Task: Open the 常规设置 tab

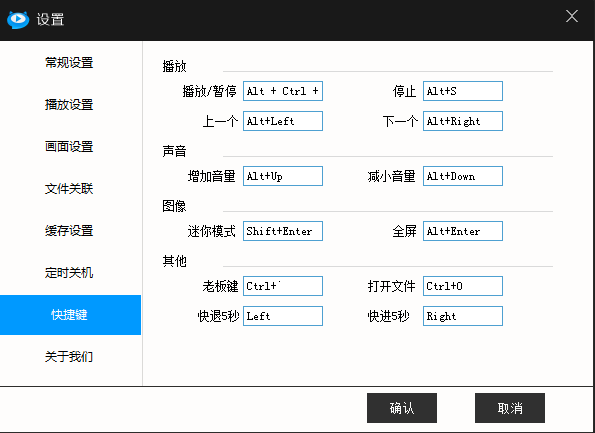Action: point(69,63)
